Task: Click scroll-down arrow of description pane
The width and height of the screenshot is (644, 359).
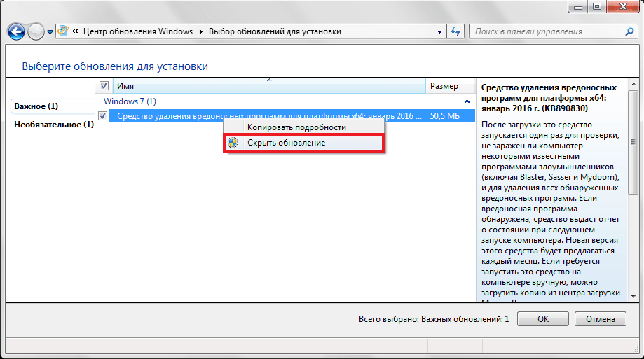Action: coord(633,296)
